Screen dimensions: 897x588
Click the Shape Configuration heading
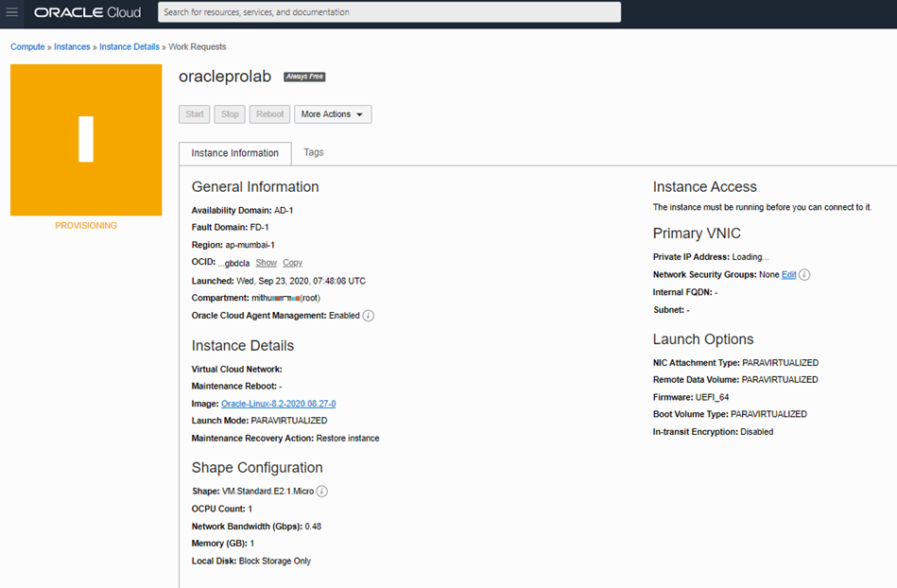(x=257, y=468)
